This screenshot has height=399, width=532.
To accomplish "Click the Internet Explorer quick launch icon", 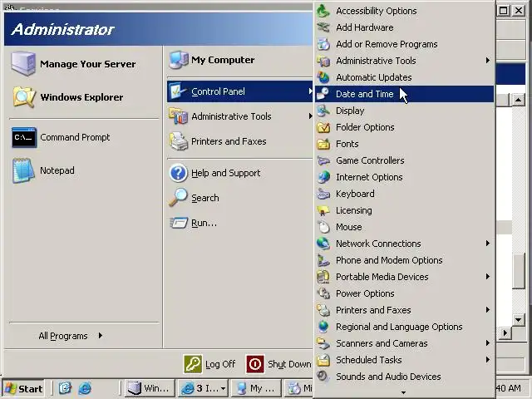I will point(85,388).
